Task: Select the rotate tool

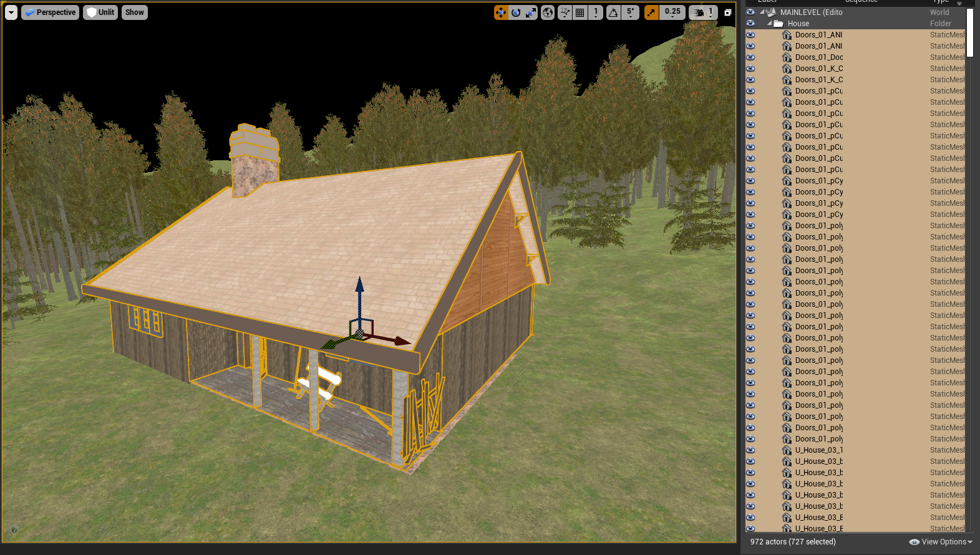Action: (516, 12)
